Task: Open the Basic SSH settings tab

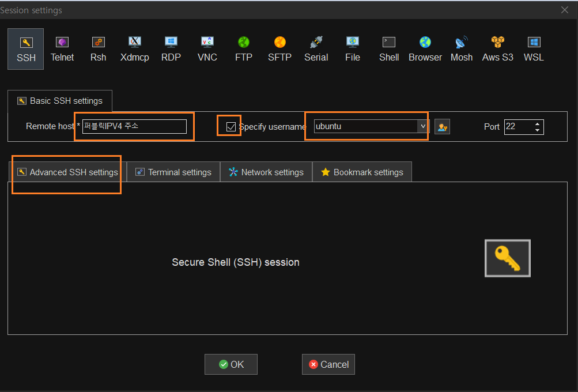Action: 60,101
